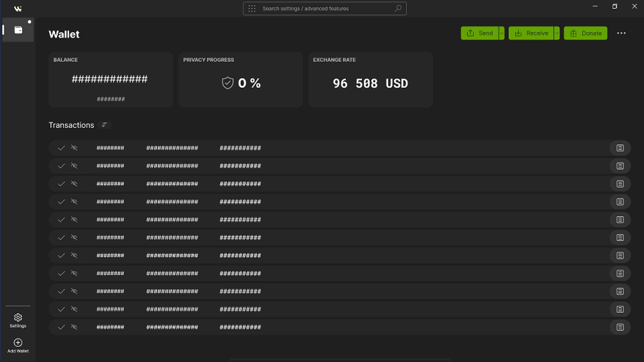Click the Donate button
This screenshot has width=644, height=362.
pos(586,33)
